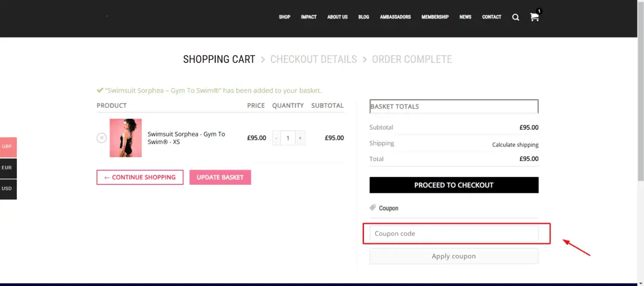644x286 pixels.
Task: Click Calculate shipping link
Action: 515,145
